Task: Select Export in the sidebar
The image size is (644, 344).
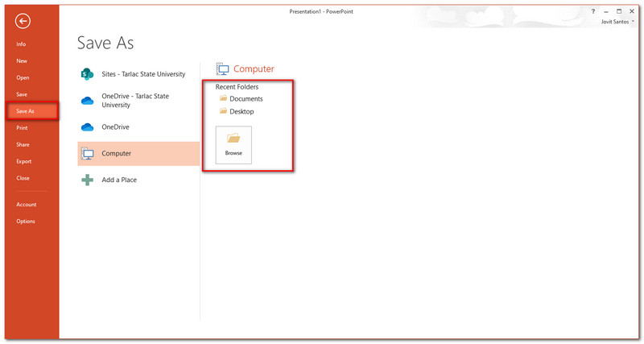Action: (24, 161)
